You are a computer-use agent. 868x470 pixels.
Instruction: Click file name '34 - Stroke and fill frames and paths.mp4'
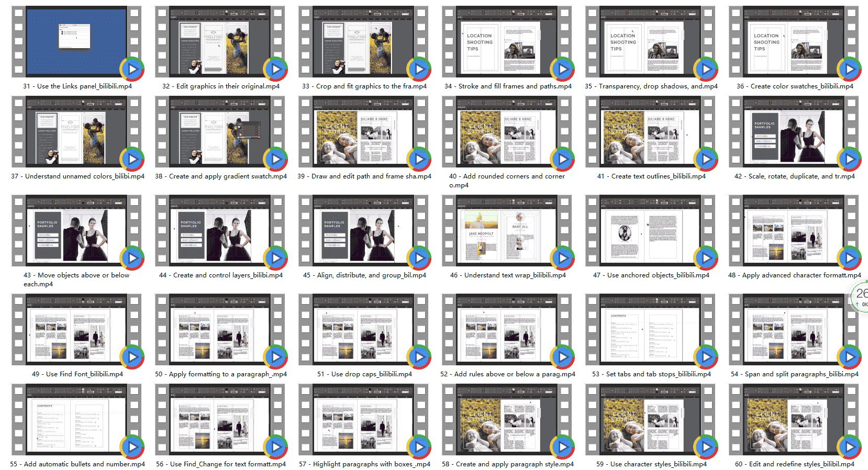click(x=508, y=86)
